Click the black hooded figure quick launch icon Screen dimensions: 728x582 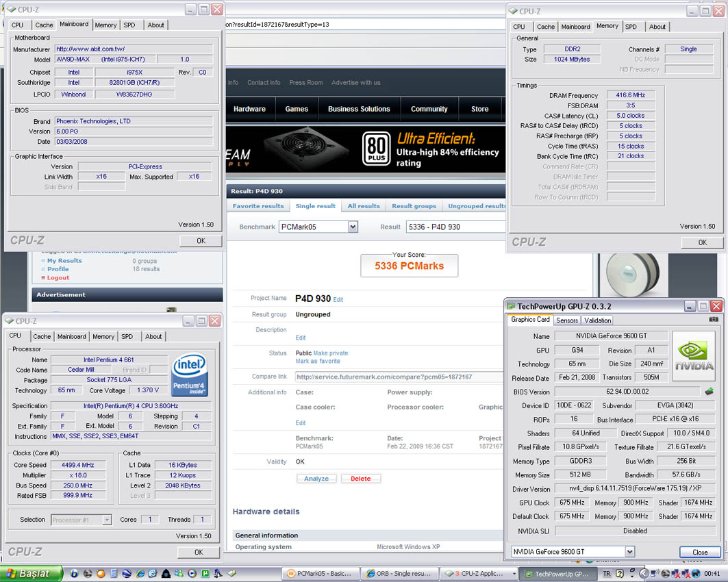point(166,574)
